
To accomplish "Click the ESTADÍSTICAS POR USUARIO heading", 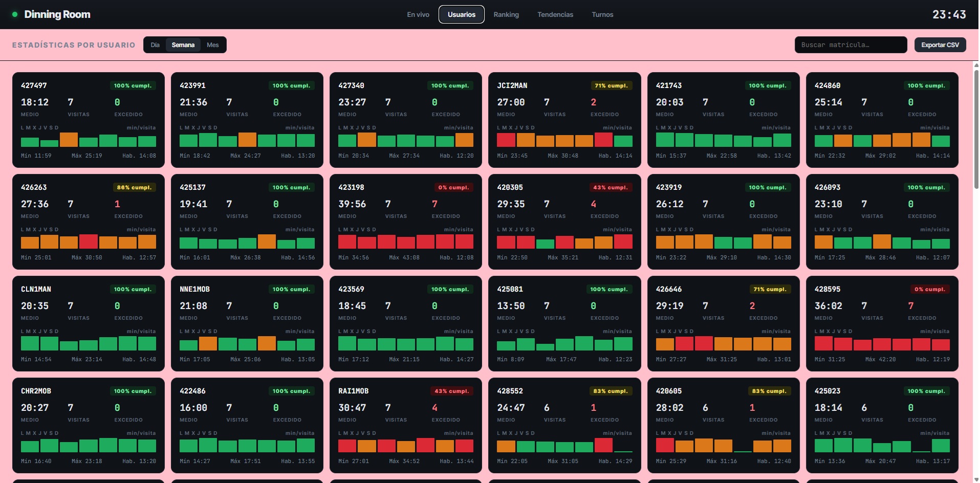I will click(74, 45).
